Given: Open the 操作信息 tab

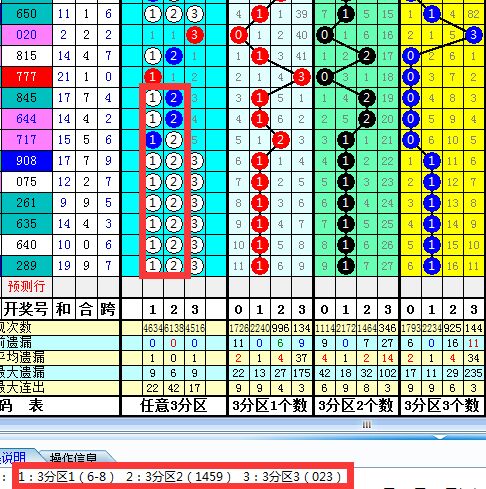Looking at the screenshot, I should 73,458.
